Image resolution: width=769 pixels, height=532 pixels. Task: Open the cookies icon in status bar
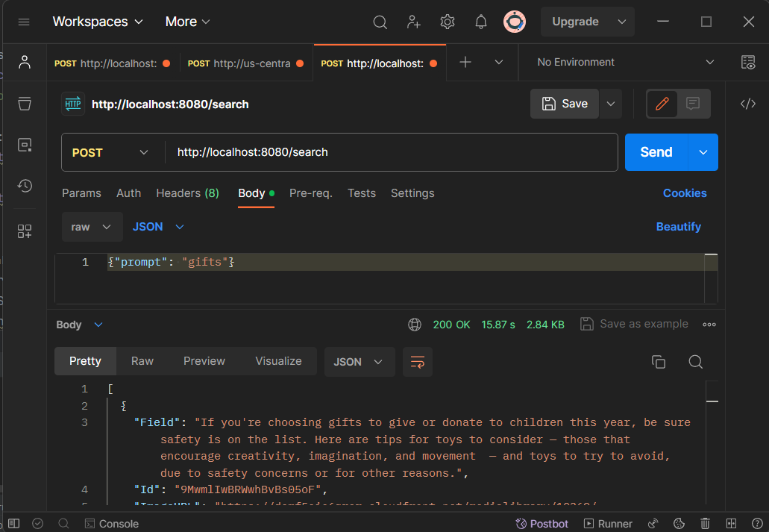click(679, 524)
